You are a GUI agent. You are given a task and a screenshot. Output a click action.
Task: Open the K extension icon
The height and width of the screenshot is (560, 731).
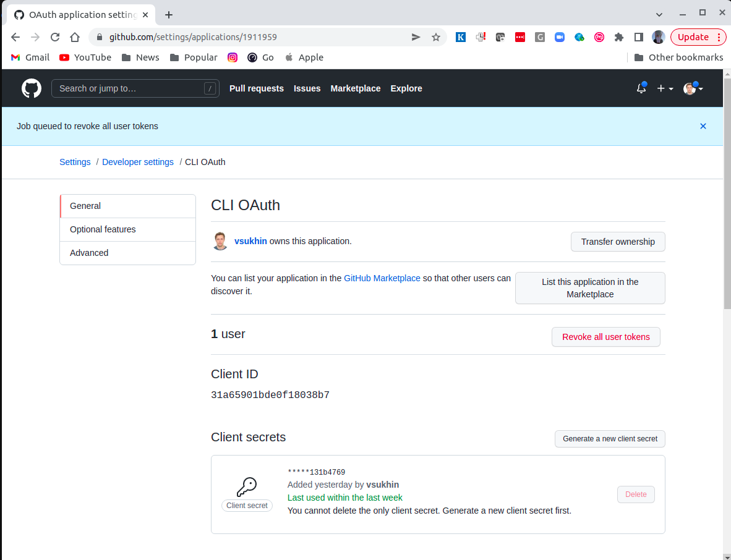pos(461,37)
